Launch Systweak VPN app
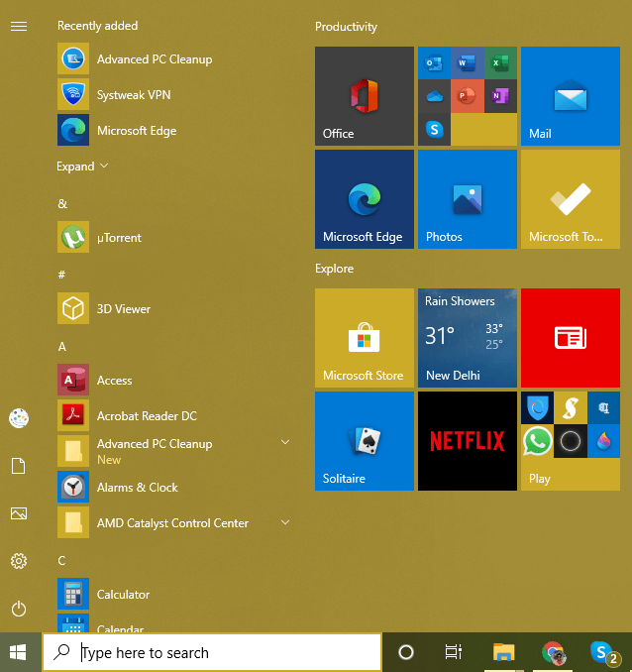This screenshot has height=672, width=632. [x=173, y=94]
